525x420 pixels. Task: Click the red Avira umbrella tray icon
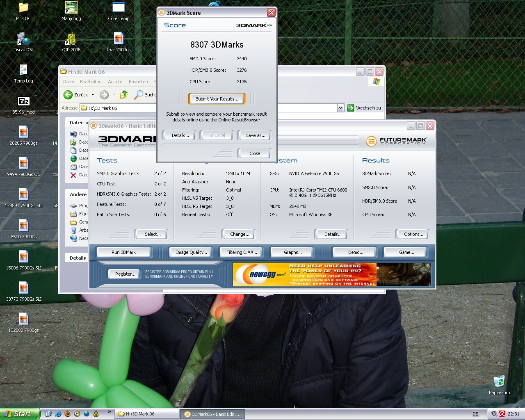[502, 414]
